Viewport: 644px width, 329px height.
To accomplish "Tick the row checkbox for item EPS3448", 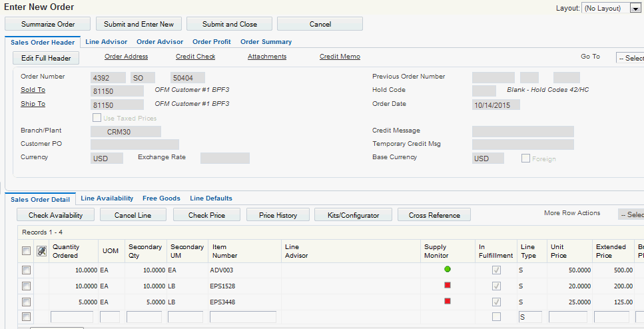I will click(x=27, y=302).
